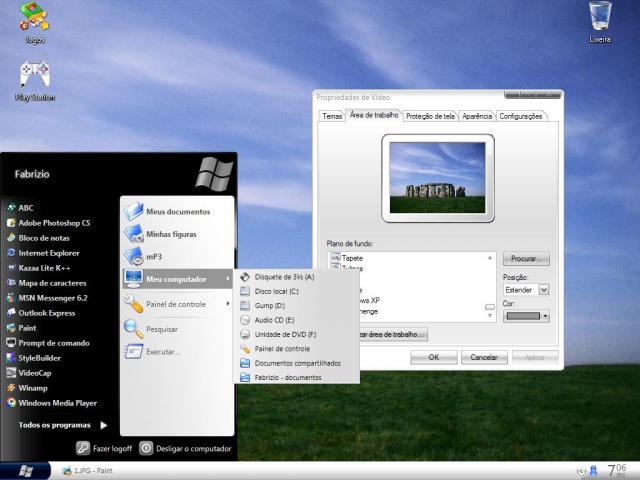The width and height of the screenshot is (640, 480).
Task: Click the Aplicar button
Action: (x=535, y=357)
